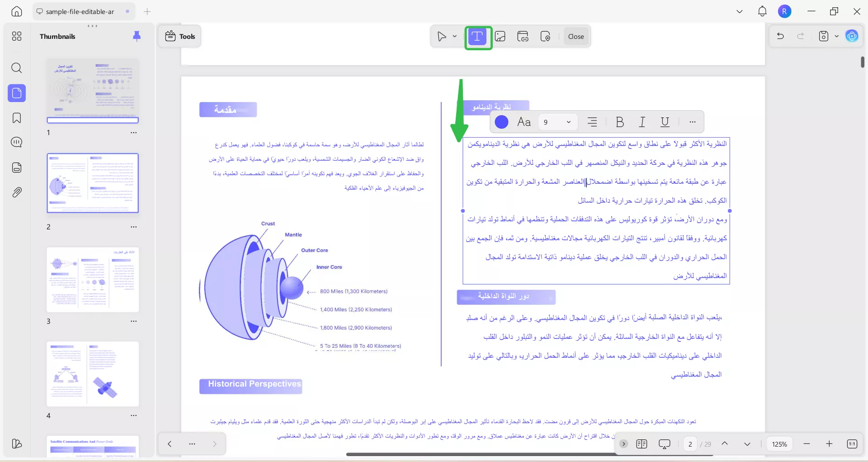Open the Tools menu button
The height and width of the screenshot is (462, 868).
(x=180, y=37)
